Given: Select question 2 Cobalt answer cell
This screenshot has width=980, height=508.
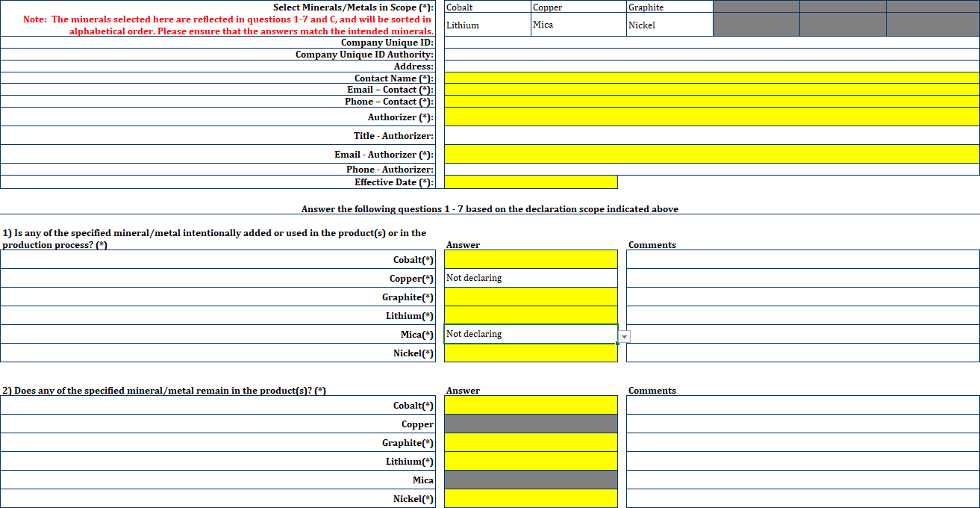Looking at the screenshot, I should (531, 405).
